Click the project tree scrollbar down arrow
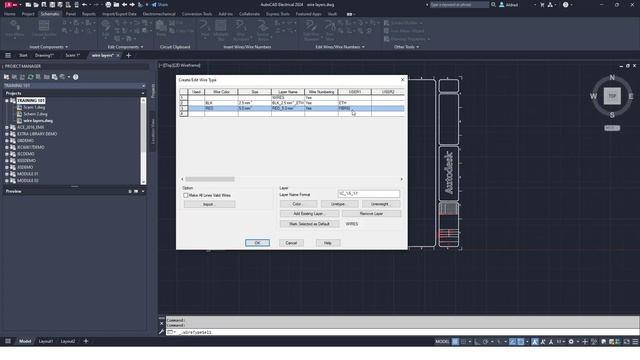640x360 pixels. (143, 182)
